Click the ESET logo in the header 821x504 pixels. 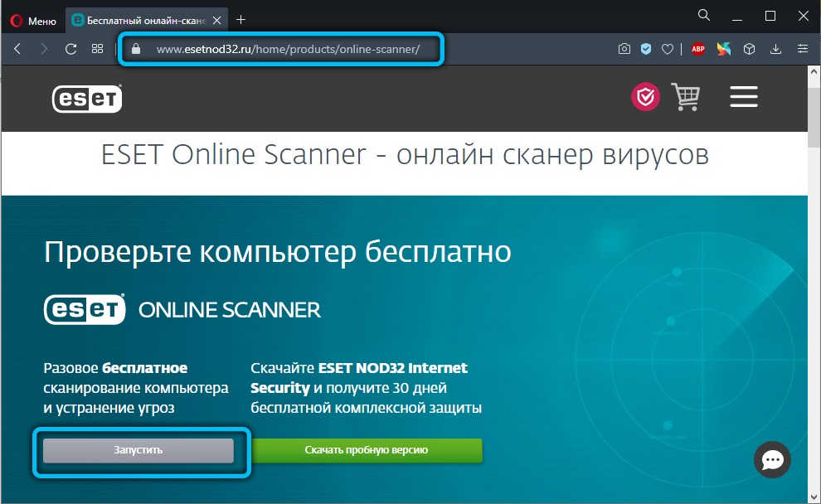point(87,99)
